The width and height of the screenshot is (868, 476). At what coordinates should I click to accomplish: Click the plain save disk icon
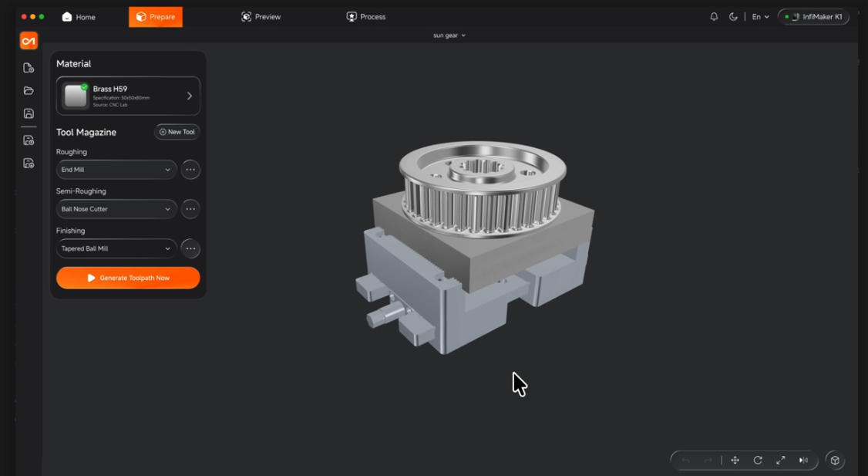(x=29, y=113)
